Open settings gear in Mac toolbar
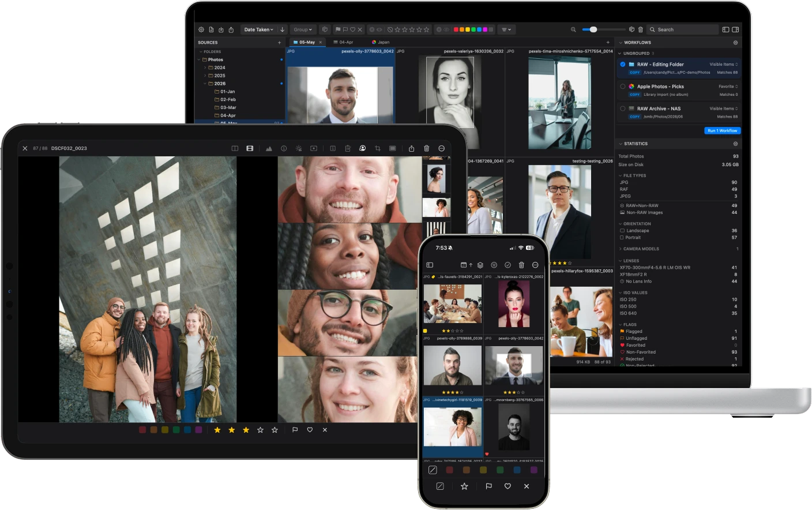Image resolution: width=812 pixels, height=510 pixels. pos(201,29)
